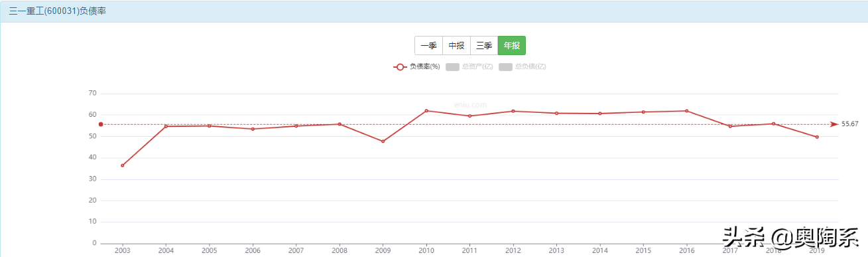Click the 2005 x-axis label
The height and width of the screenshot is (257, 868).
coord(209,250)
